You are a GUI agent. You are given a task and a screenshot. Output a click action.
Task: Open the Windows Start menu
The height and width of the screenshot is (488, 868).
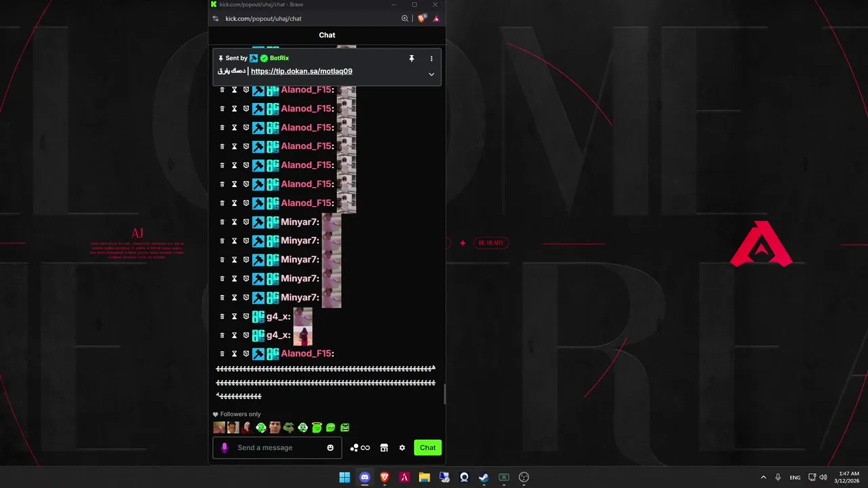click(344, 477)
